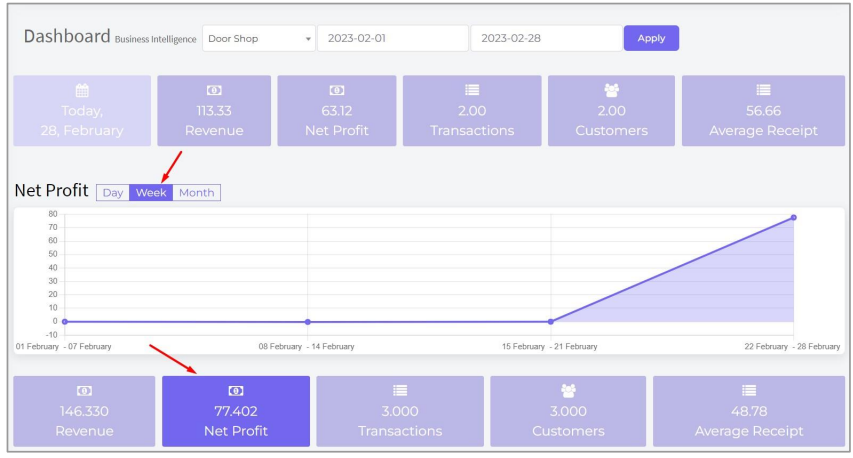Click money icon in top Revenue card
The image size is (853, 458).
(214, 90)
